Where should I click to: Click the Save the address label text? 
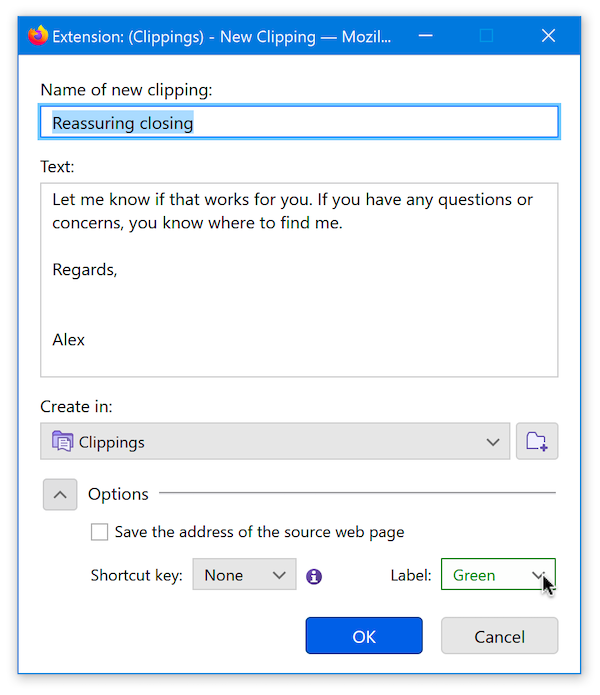pos(260,532)
